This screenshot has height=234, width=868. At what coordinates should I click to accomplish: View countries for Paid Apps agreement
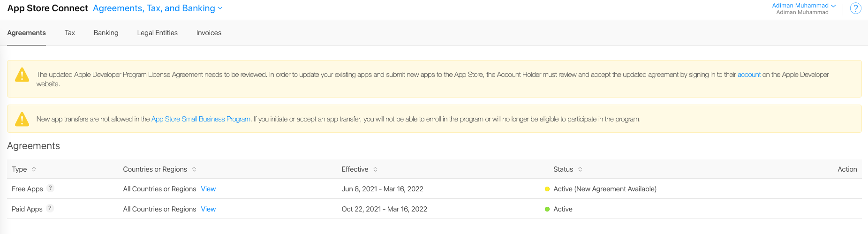coord(208,209)
